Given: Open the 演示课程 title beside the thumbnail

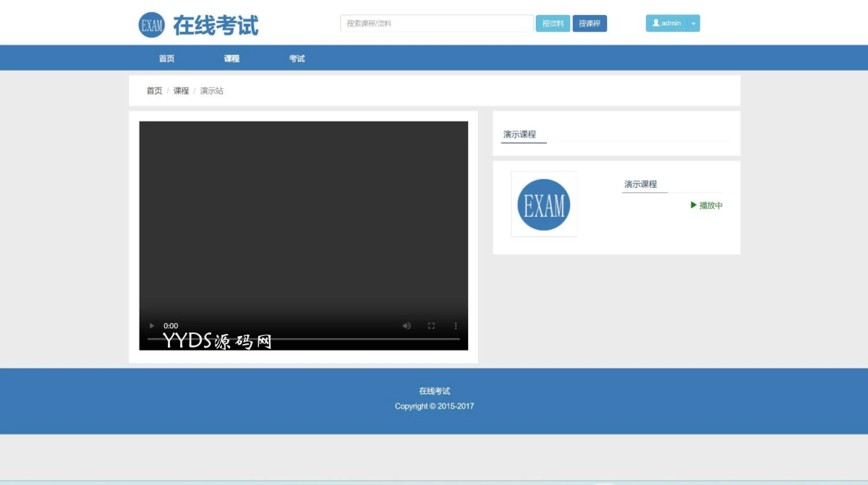Looking at the screenshot, I should pyautogui.click(x=641, y=184).
